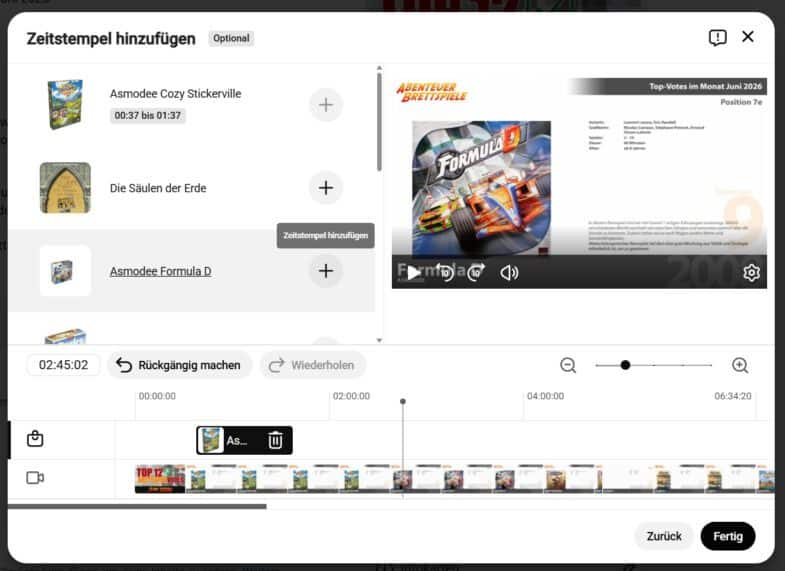785x571 pixels.
Task: Click the 06:34:20 ruler end label
Action: [x=733, y=396]
